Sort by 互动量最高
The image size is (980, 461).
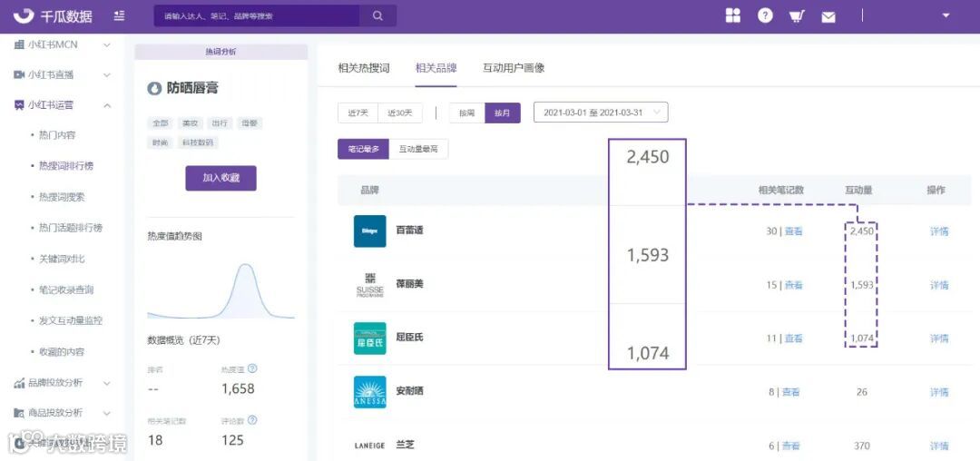coord(418,150)
